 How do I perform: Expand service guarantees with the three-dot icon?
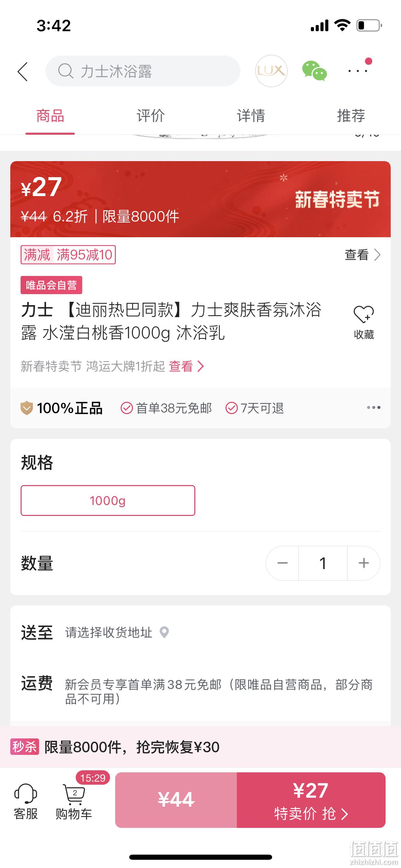(x=374, y=408)
